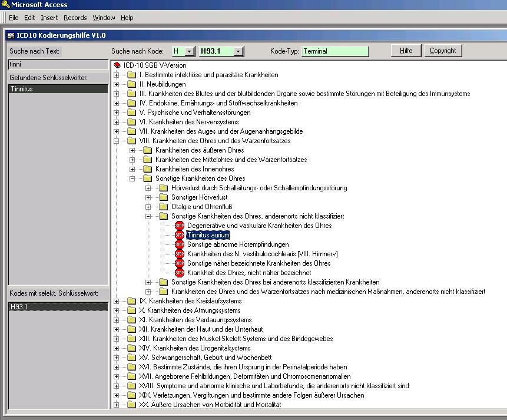507x420 pixels.
Task: Select the ICD-10 SGB V-Version root label
Action: pos(155,65)
